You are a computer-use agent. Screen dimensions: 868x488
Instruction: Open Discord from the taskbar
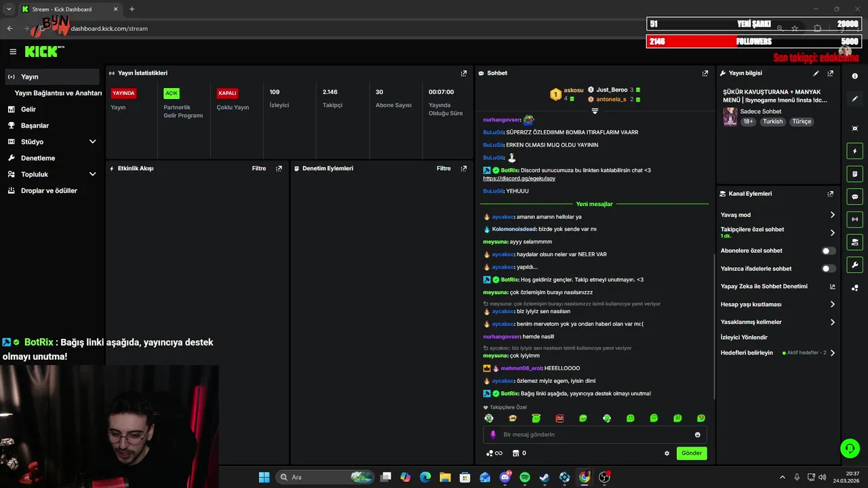505,477
